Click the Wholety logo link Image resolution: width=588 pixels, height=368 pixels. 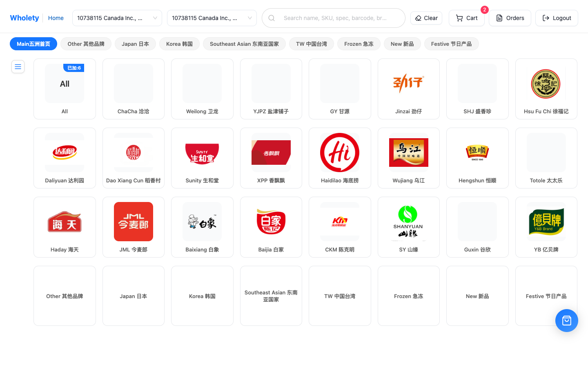click(24, 18)
